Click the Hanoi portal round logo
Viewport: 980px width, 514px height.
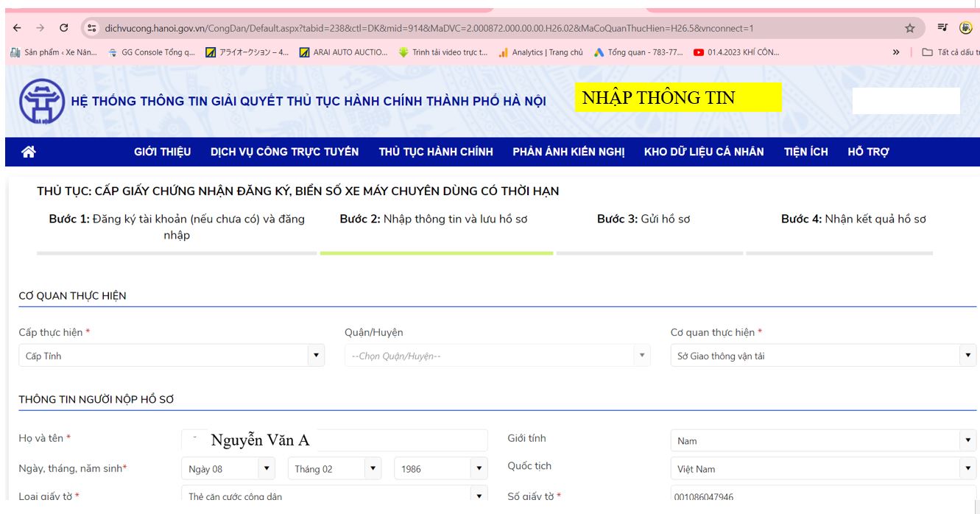[x=42, y=101]
